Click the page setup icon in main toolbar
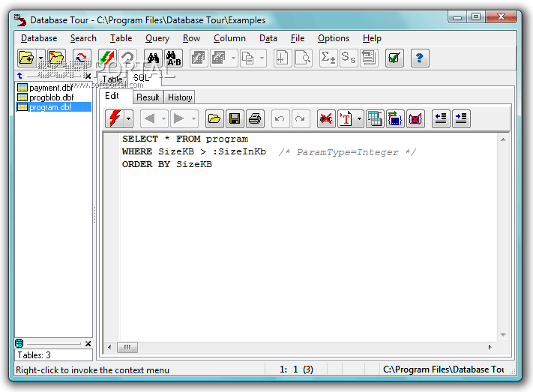Viewport: 533px width, 392px height. 283,58
